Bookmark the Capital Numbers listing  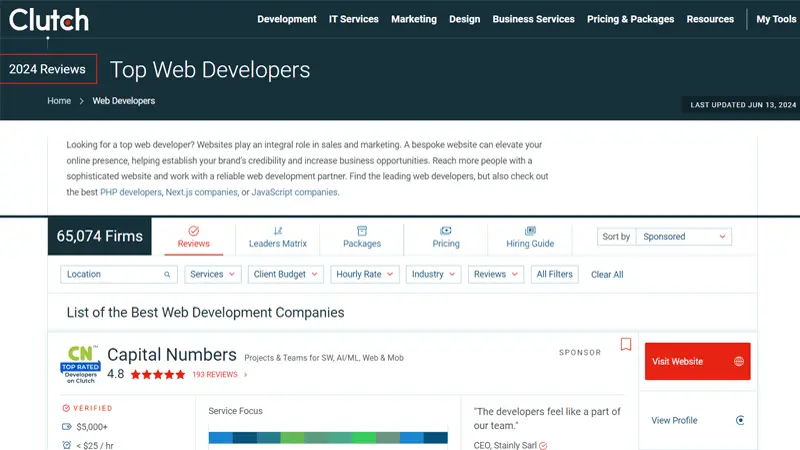626,344
